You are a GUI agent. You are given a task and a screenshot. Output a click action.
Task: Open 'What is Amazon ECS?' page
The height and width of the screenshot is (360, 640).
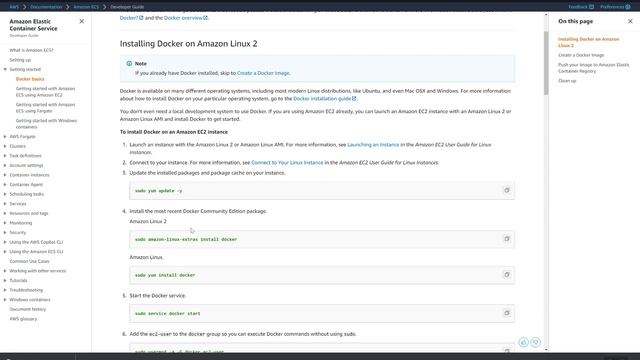pyautogui.click(x=31, y=50)
